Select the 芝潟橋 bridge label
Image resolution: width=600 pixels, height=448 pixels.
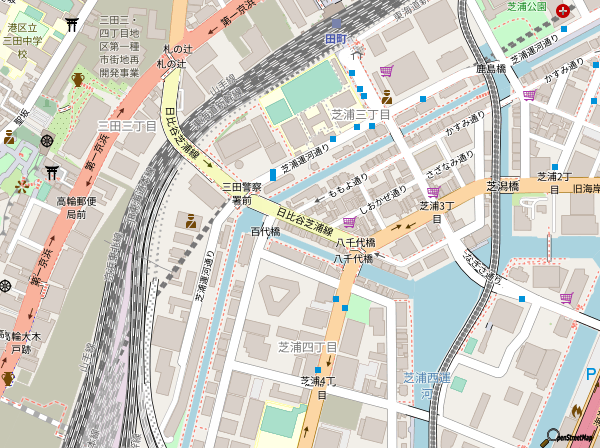502,186
